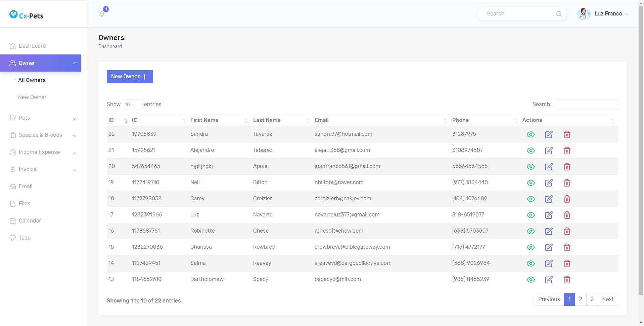The width and height of the screenshot is (644, 326).
Task: Click the magnifier icon in top search bar
Action: coord(559,14)
